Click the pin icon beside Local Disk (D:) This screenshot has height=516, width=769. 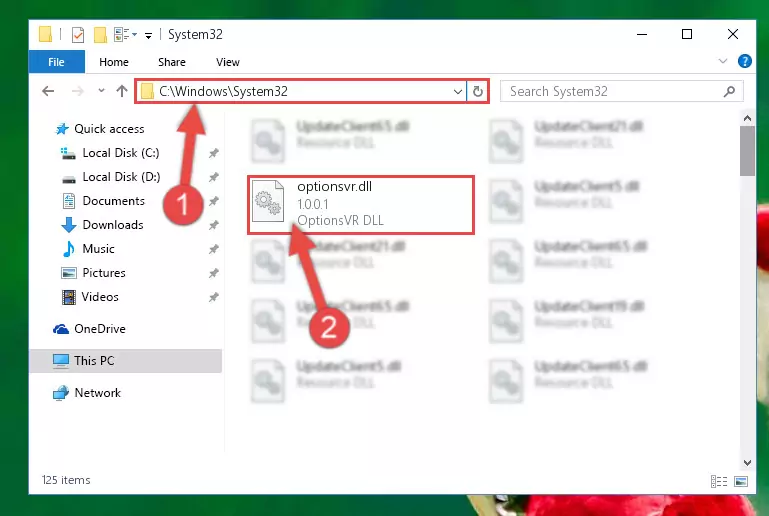213,177
